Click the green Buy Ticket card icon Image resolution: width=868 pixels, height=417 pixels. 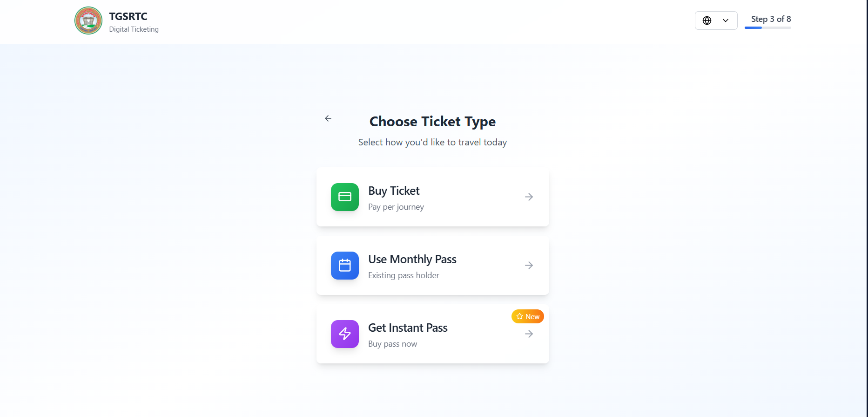[344, 197]
